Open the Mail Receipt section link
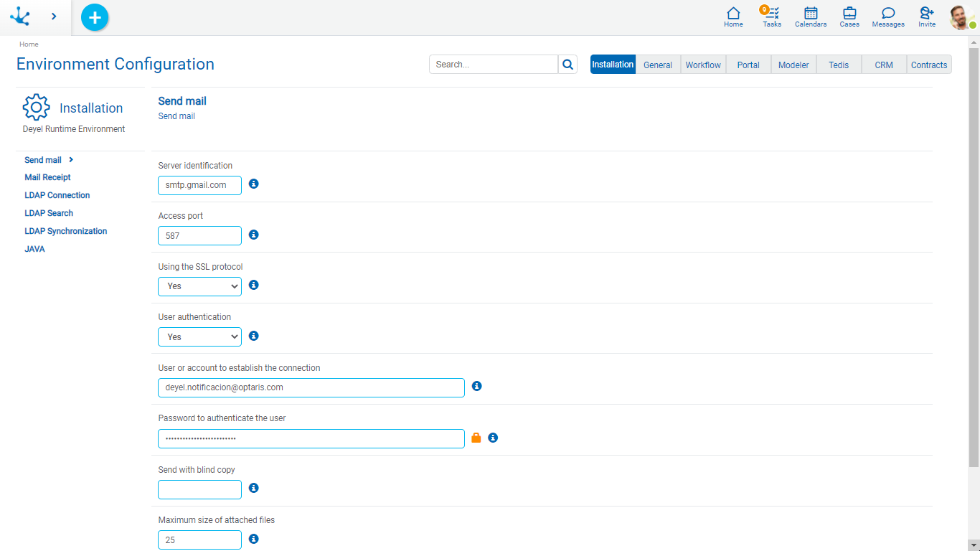 click(47, 177)
